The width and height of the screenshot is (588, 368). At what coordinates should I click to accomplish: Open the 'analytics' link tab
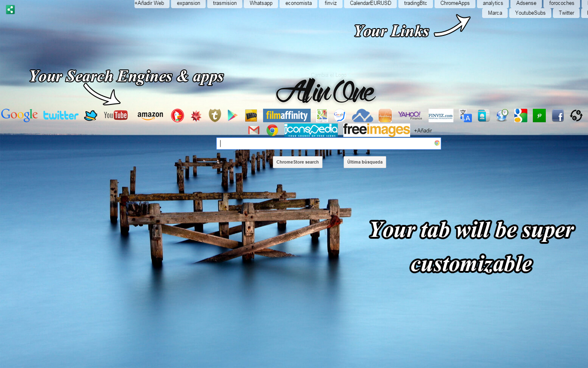[493, 3]
